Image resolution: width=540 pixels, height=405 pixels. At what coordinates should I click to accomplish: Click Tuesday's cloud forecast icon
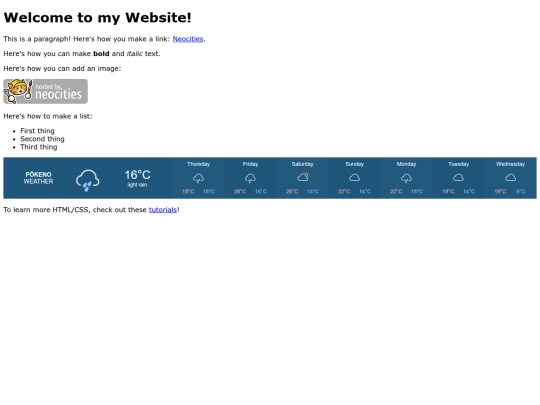458,177
